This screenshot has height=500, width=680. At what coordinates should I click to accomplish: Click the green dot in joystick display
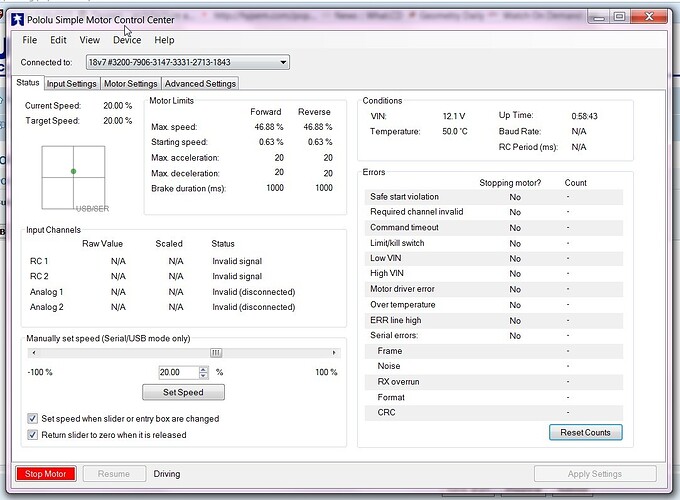[74, 172]
